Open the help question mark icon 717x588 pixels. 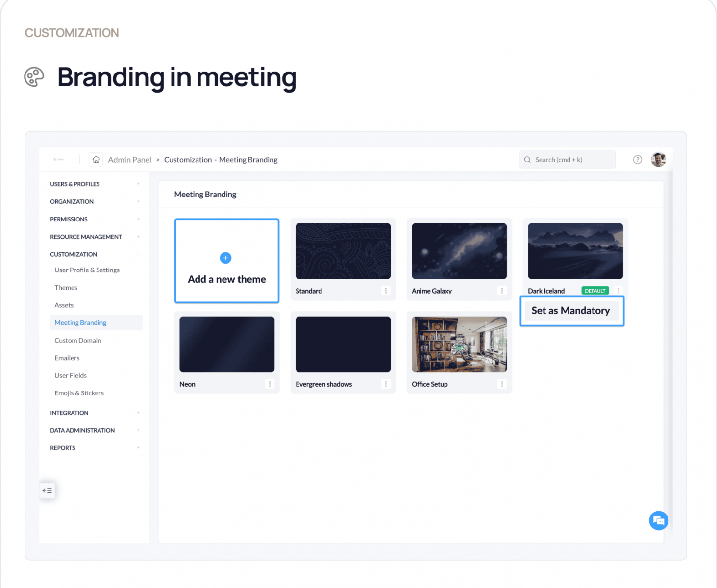(637, 160)
